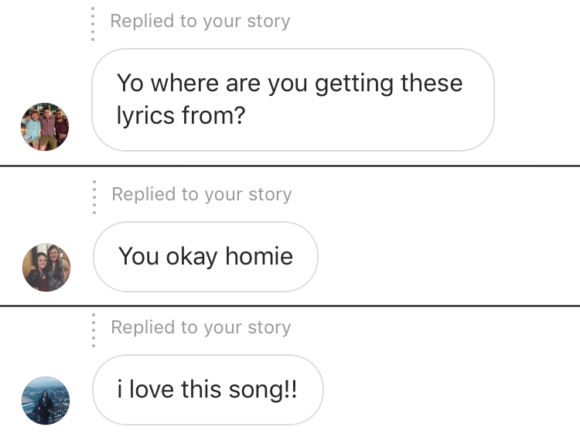This screenshot has height=434, width=580.
Task: Select the 'You okay homie' message bubble
Action: tap(206, 257)
